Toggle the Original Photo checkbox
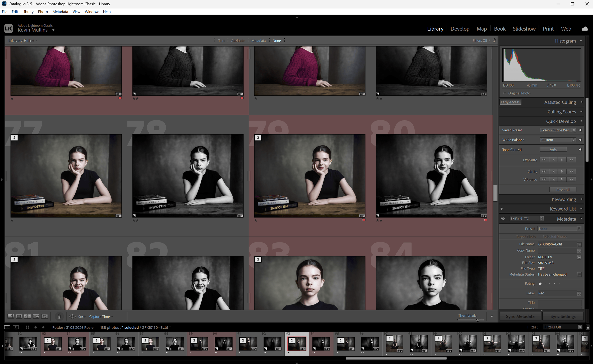593x364 pixels. point(504,93)
